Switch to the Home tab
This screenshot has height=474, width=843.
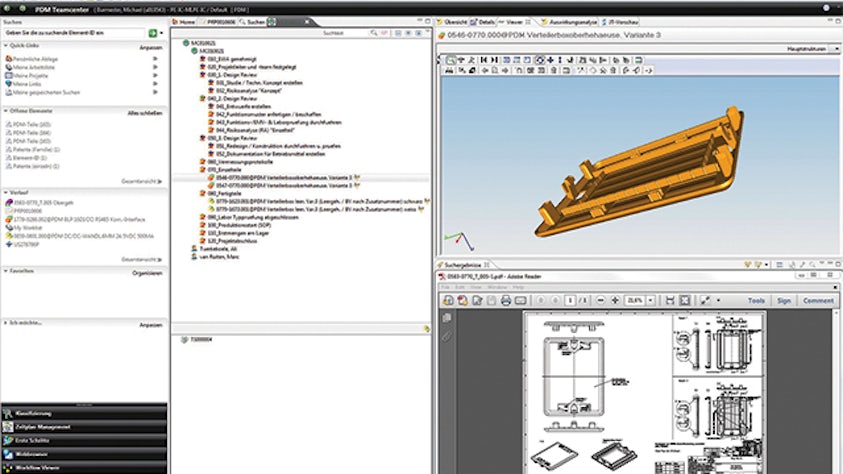point(184,22)
